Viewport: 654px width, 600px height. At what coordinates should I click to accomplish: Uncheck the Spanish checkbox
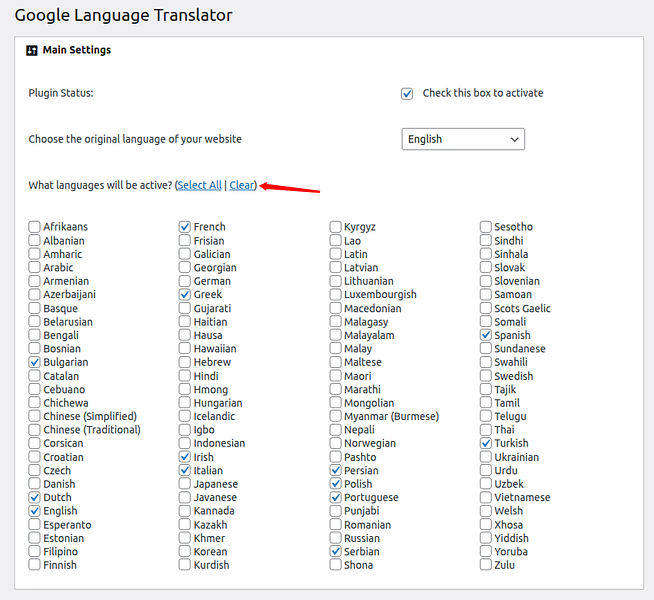pos(485,335)
